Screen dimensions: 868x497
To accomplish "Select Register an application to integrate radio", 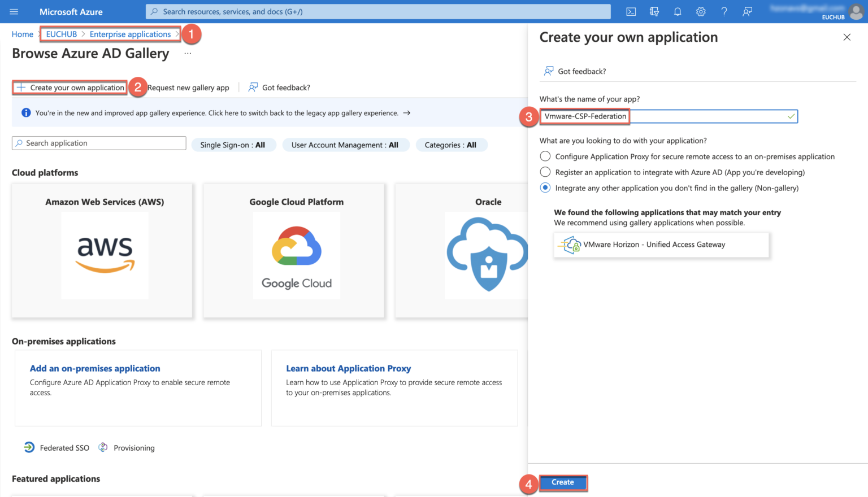I will pyautogui.click(x=545, y=172).
